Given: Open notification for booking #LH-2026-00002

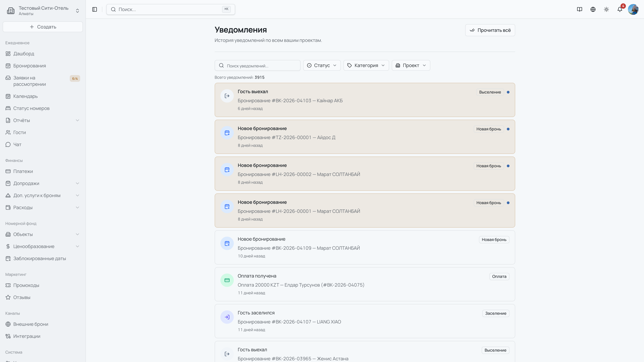Looking at the screenshot, I should coord(365,174).
